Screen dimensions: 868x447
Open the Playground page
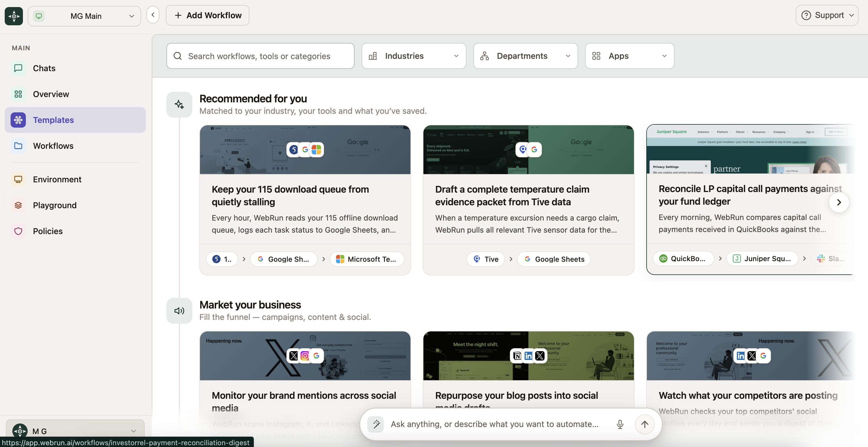(75, 205)
